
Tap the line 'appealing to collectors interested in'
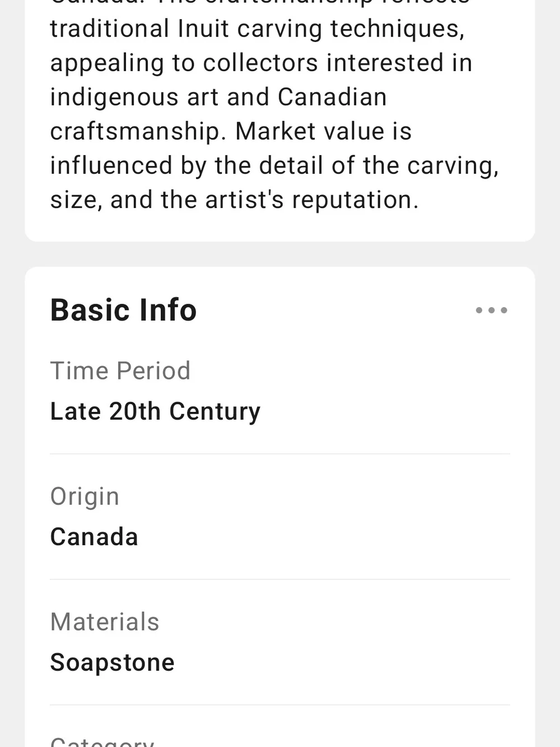(261, 63)
